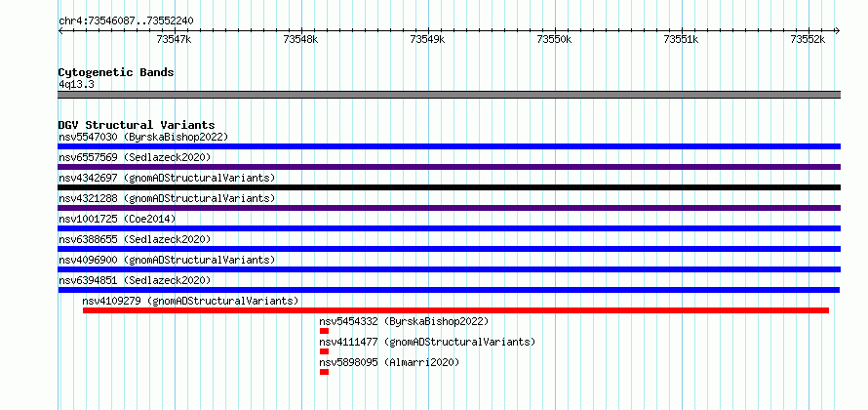Select the small red nsv5898095 marker
Screen dimensions: 868x410
(x=324, y=372)
